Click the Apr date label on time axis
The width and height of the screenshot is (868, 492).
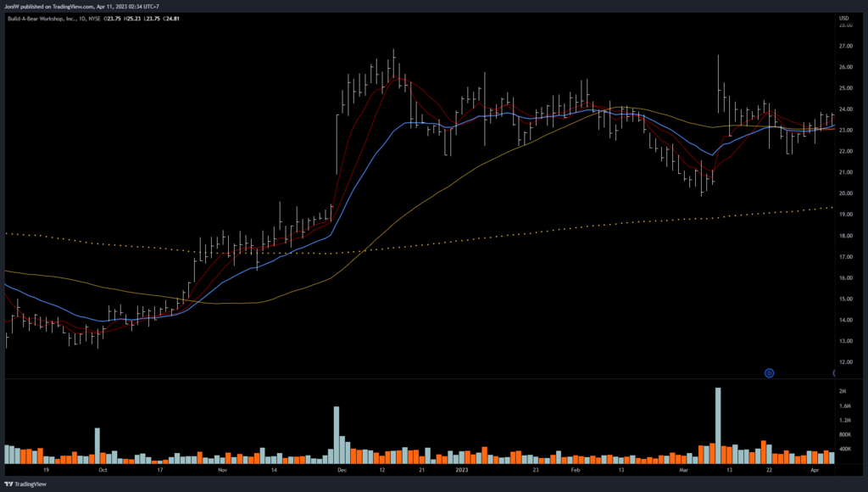[815, 468]
